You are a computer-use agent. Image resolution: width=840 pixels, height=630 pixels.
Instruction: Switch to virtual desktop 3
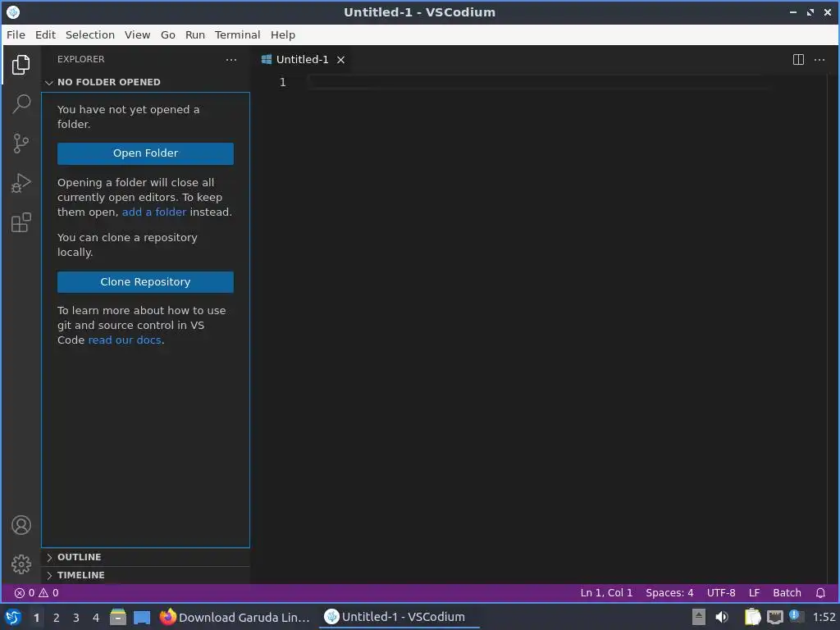(x=76, y=617)
